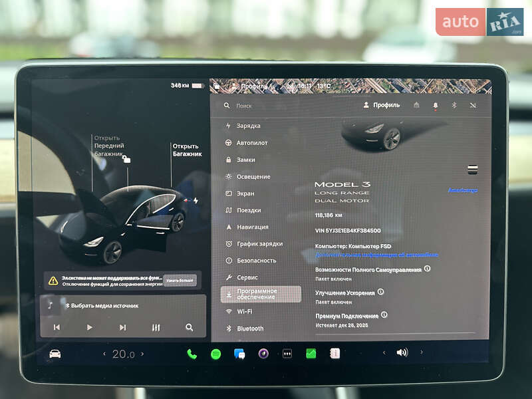The height and width of the screenshot is (399, 532).
Task: Open 'Дополнительная информация об автомобиле' link
Action: [x=376, y=255]
